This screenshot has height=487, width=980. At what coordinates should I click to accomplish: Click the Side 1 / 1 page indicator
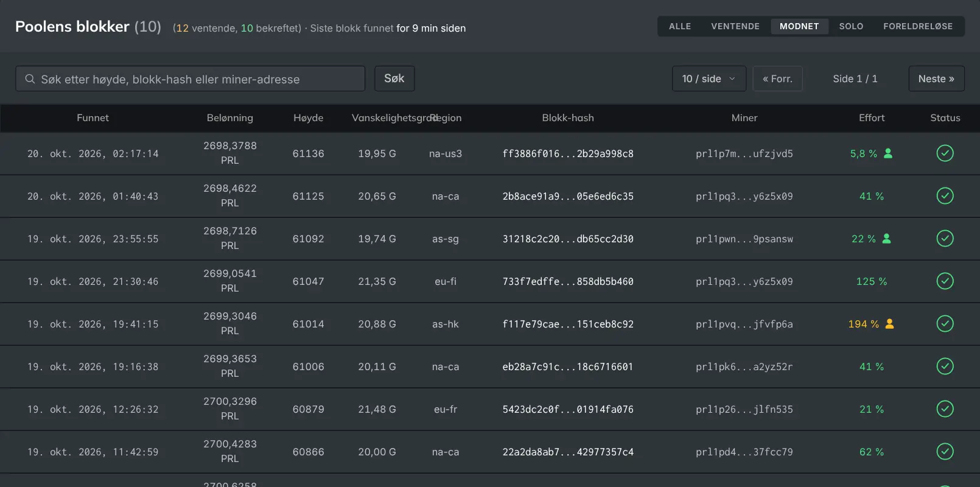pos(855,79)
